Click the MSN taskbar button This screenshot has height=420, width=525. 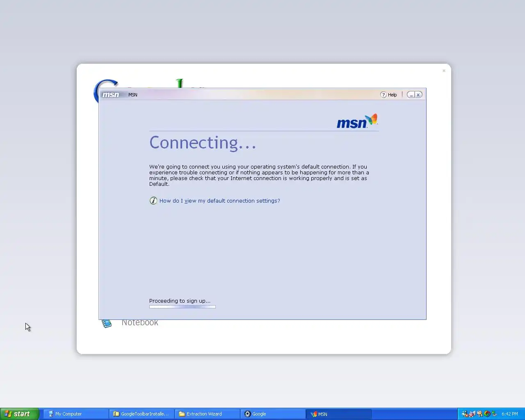pyautogui.click(x=338, y=414)
